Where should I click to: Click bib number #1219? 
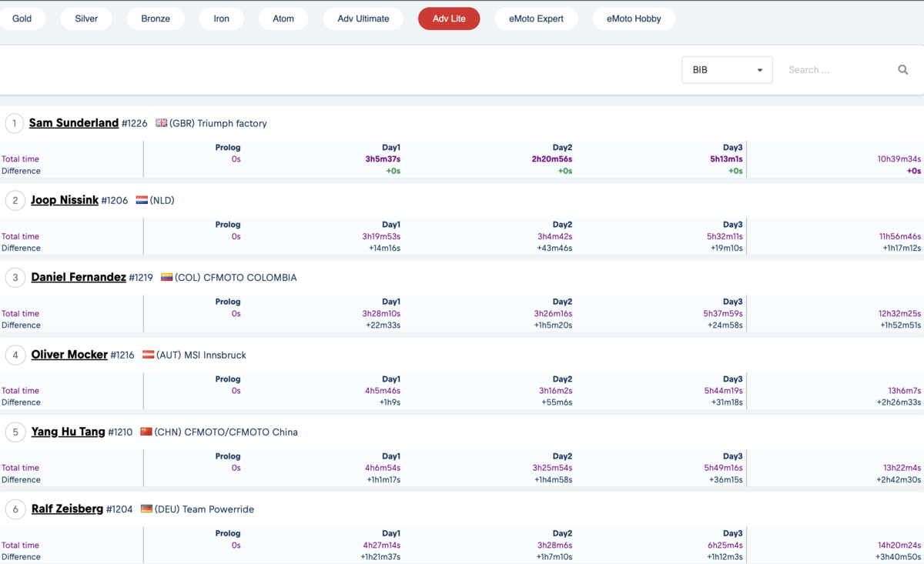pos(141,278)
